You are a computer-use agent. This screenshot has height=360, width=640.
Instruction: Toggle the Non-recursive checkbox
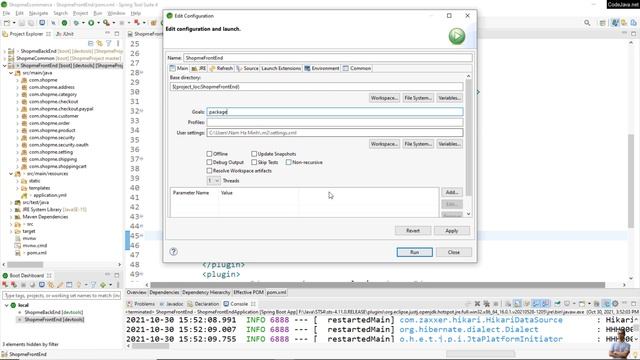[x=289, y=162]
